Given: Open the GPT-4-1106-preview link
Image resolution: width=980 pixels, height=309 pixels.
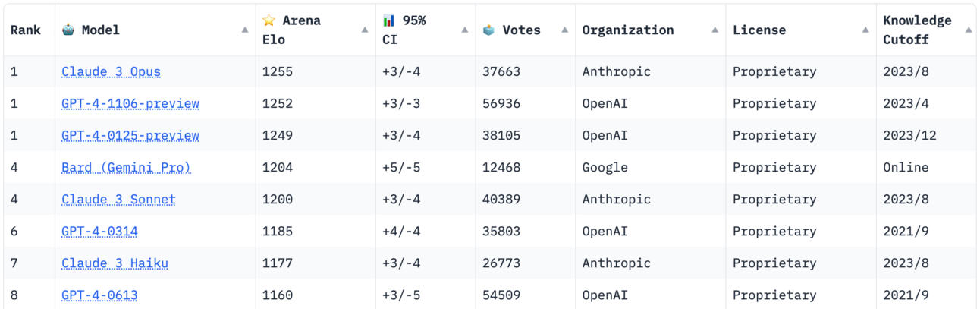Looking at the screenshot, I should (130, 104).
